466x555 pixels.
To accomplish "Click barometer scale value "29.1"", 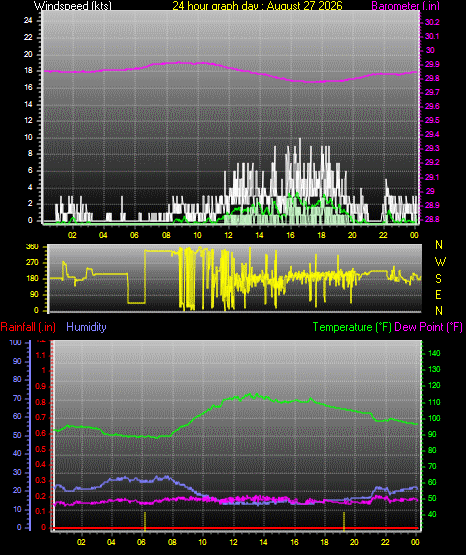I will click(432, 177).
